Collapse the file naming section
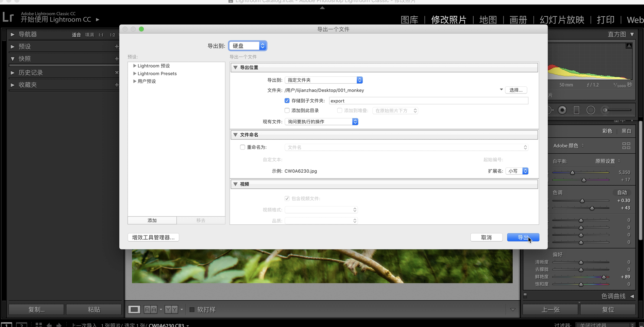This screenshot has width=644, height=327. tap(235, 135)
